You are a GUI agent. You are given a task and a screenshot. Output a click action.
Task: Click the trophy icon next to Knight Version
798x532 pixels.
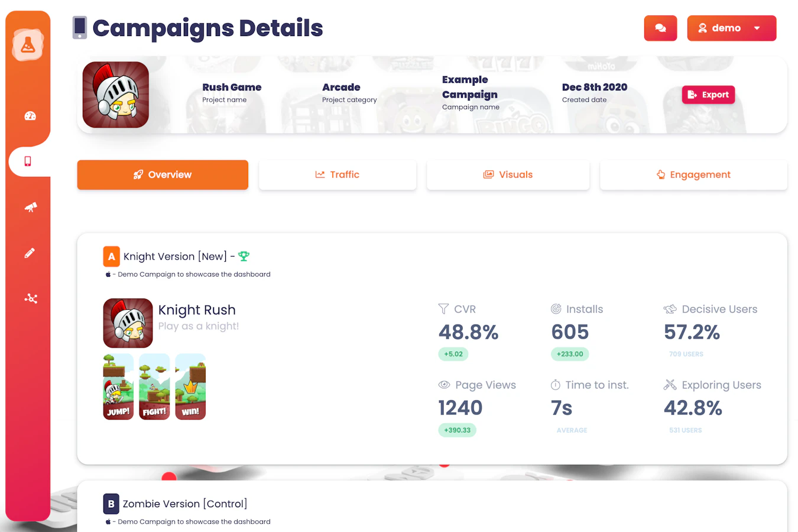244,257
